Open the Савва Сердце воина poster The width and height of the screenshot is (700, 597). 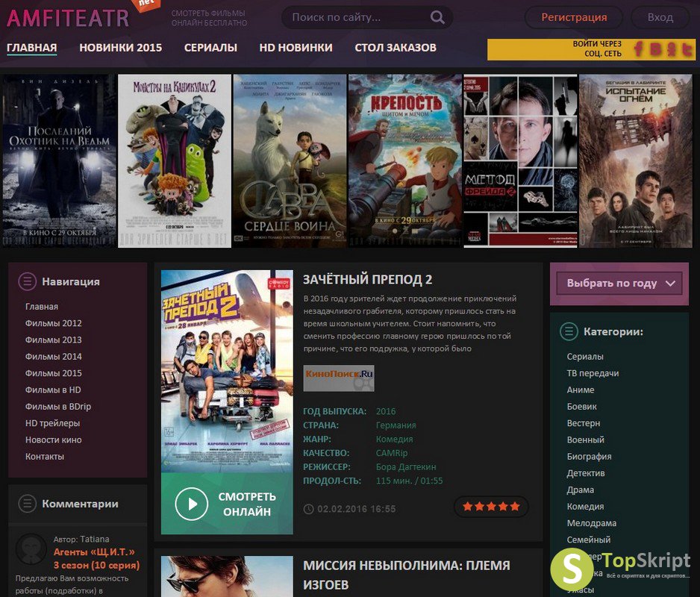tap(290, 160)
